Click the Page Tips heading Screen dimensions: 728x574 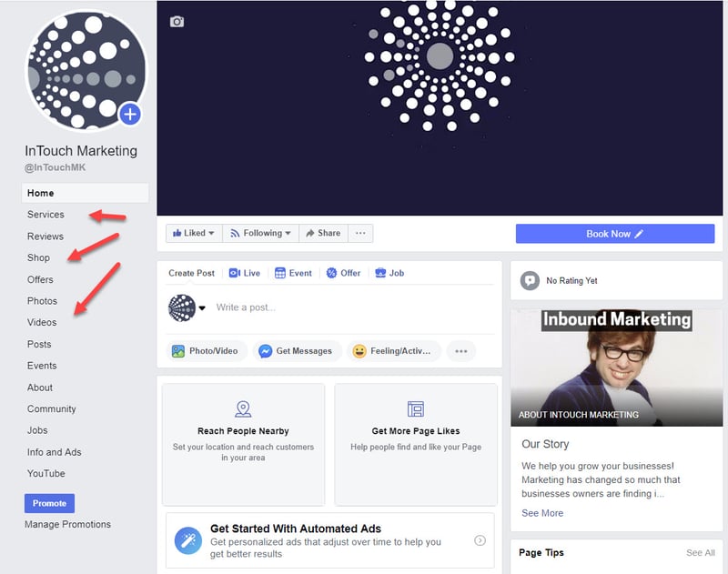541,553
